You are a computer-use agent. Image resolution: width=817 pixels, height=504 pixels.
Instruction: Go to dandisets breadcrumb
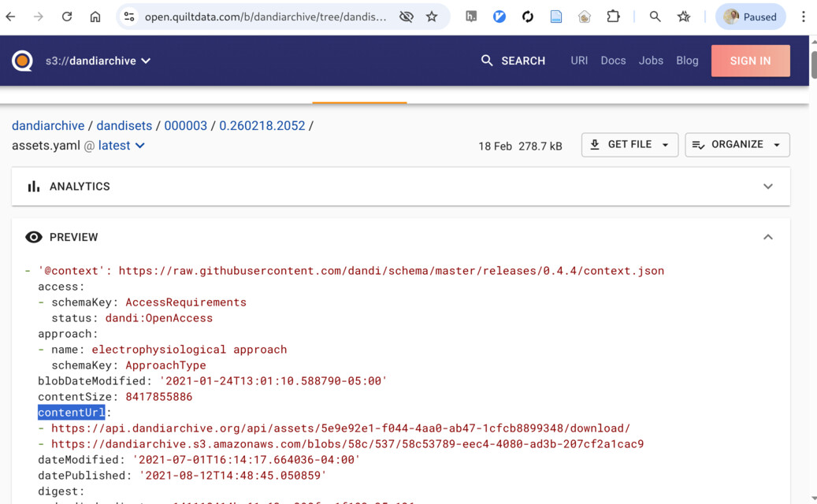tap(124, 125)
